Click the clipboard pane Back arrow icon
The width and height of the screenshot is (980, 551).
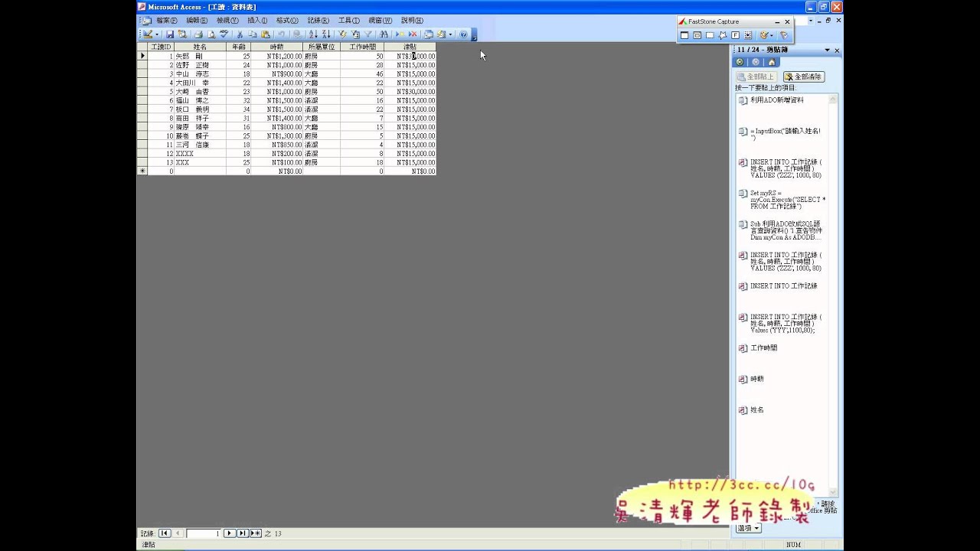[x=740, y=62]
